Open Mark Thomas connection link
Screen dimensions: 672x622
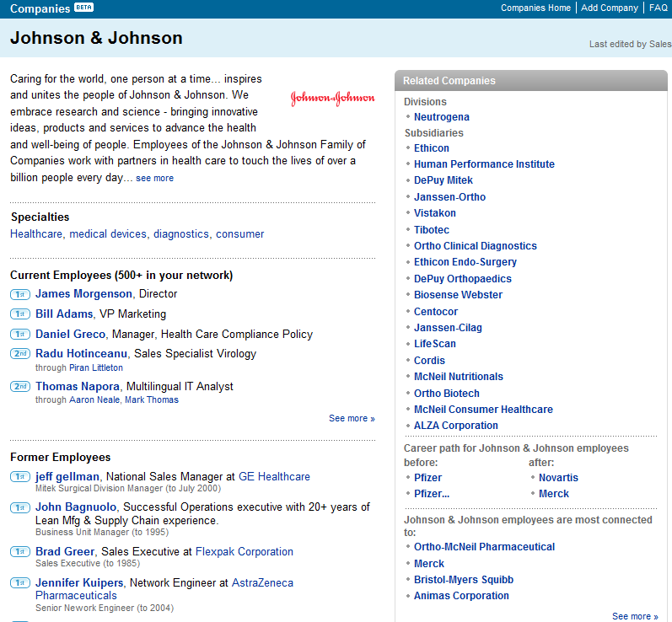pos(152,400)
